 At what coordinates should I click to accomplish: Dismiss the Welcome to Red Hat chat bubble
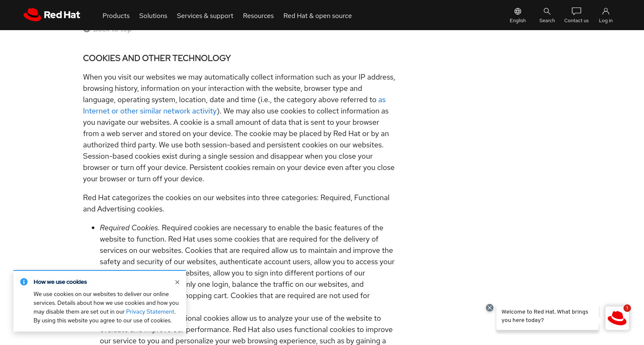coord(490,308)
